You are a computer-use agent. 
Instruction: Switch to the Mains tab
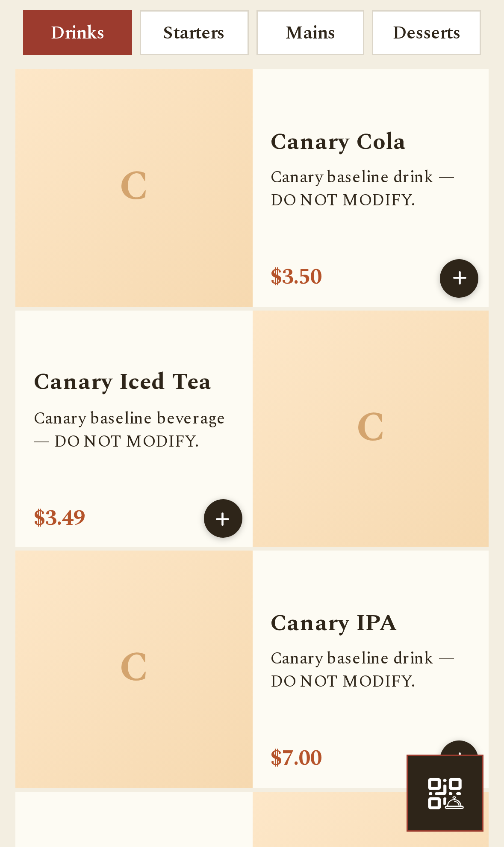(310, 33)
